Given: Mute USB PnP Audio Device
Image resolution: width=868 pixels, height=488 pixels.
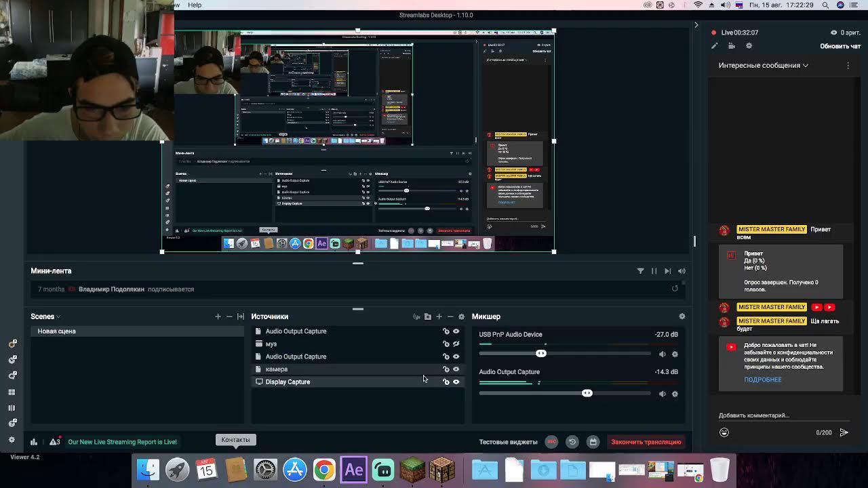Looking at the screenshot, I should 663,354.
